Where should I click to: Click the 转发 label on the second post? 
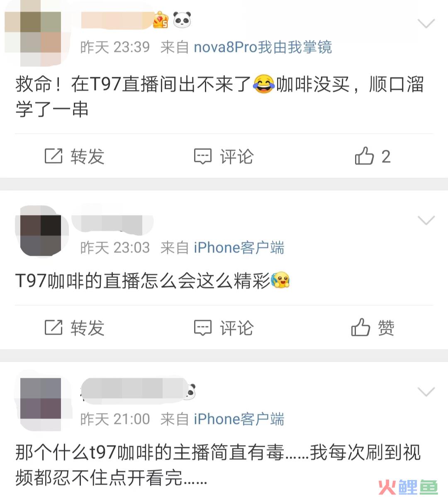coord(88,328)
